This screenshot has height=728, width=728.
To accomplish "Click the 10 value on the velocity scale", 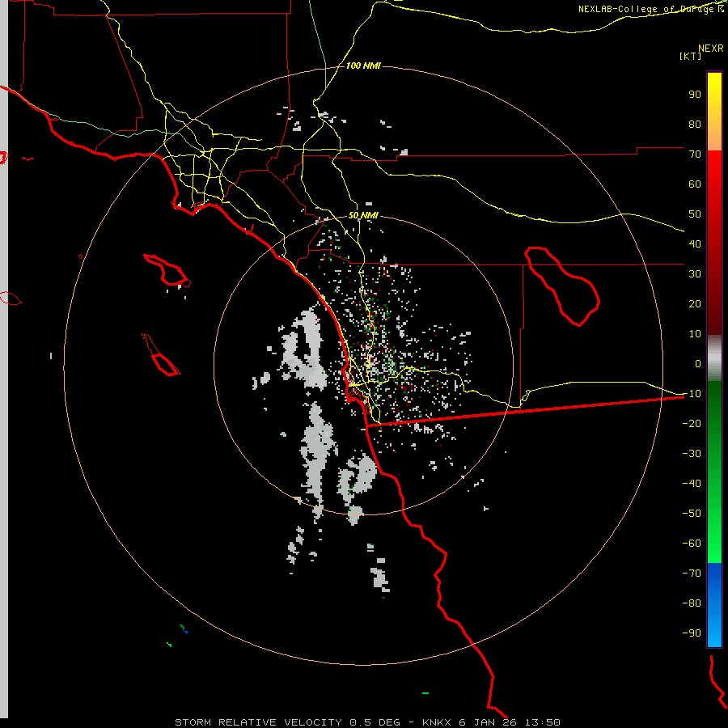I will [695, 334].
